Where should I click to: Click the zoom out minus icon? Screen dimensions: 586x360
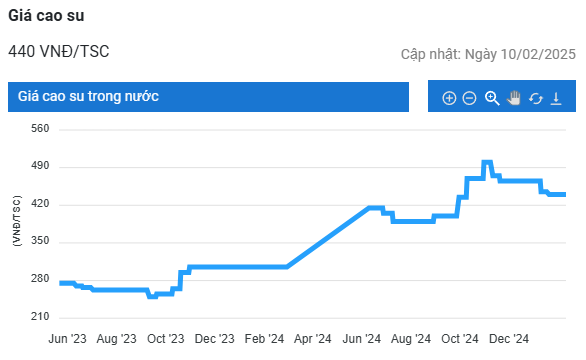click(x=469, y=98)
